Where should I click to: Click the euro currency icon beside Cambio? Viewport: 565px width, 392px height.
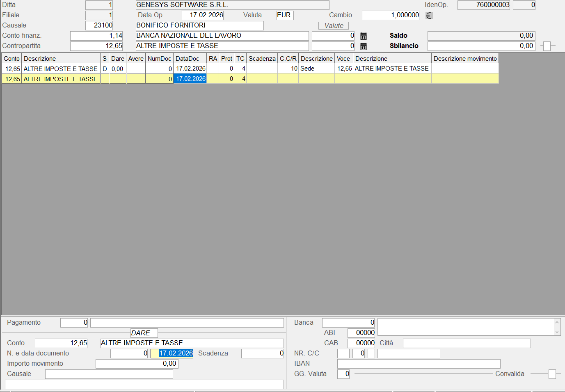[x=429, y=16]
